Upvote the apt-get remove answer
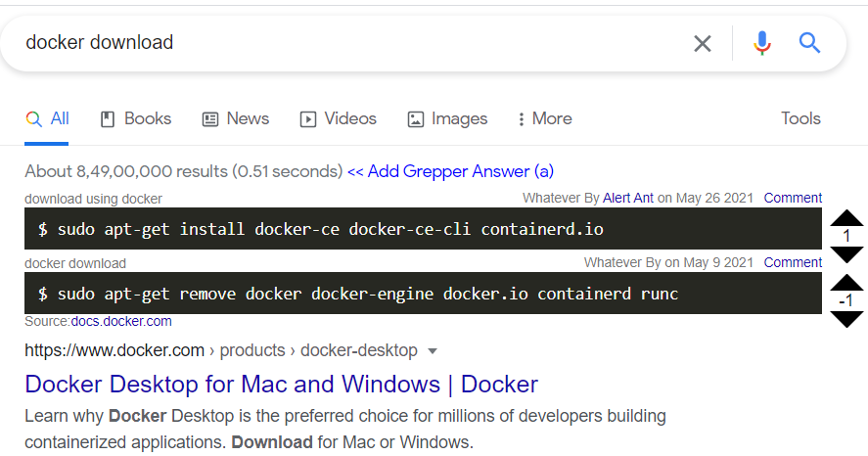The height and width of the screenshot is (456, 868). [x=846, y=283]
